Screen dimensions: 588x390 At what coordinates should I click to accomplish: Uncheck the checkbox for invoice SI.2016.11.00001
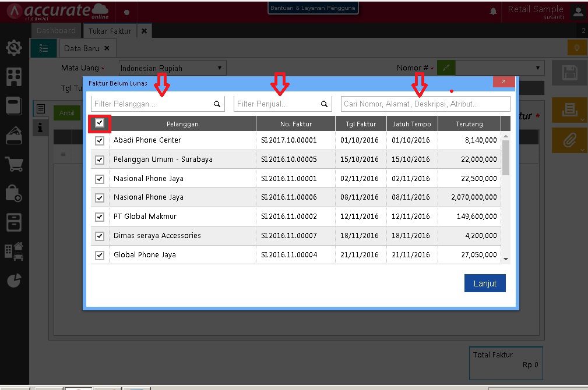pyautogui.click(x=100, y=179)
